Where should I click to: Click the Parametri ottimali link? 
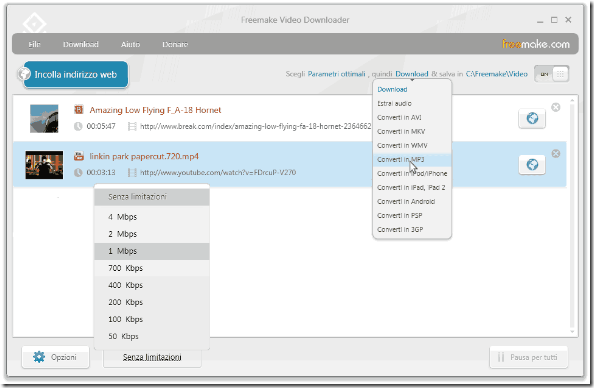pyautogui.click(x=336, y=74)
